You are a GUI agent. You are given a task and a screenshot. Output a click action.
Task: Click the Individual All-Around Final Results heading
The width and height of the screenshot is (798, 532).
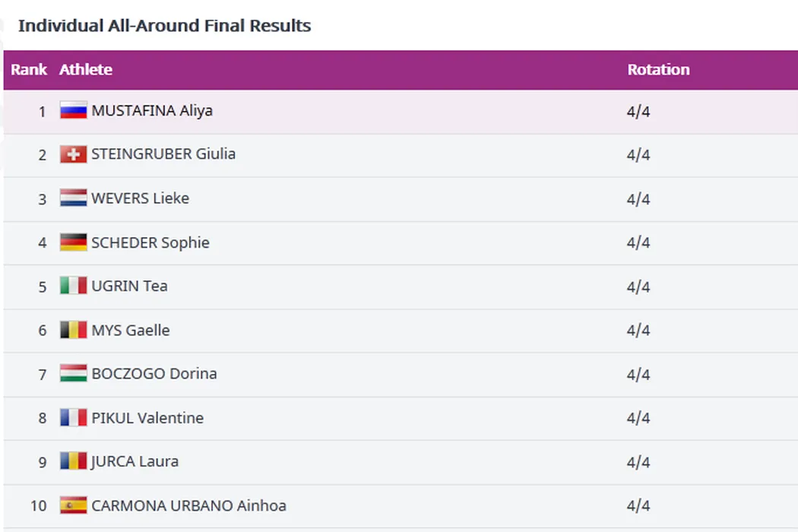(x=164, y=26)
